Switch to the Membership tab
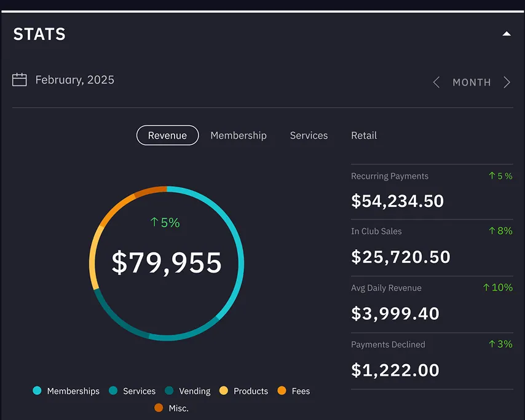Screen dimensions: 525x420 tap(239, 136)
